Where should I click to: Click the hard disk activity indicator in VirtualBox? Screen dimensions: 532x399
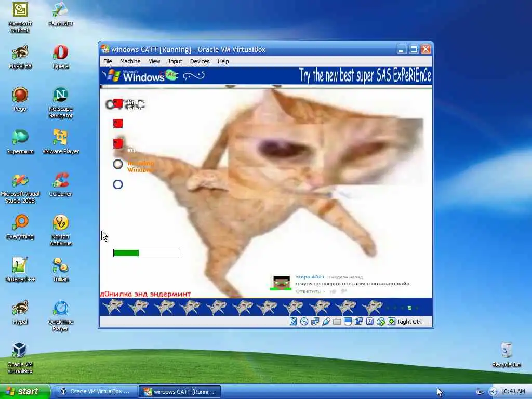click(294, 321)
